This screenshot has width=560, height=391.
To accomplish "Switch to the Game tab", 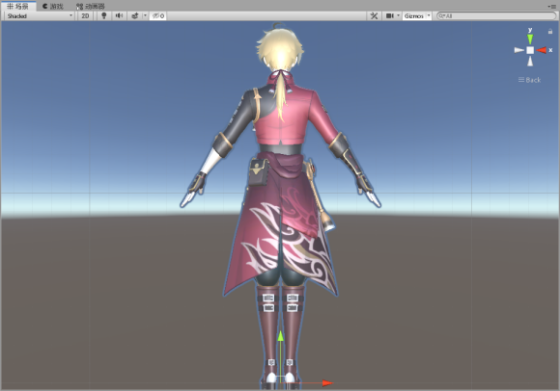I will [x=53, y=6].
